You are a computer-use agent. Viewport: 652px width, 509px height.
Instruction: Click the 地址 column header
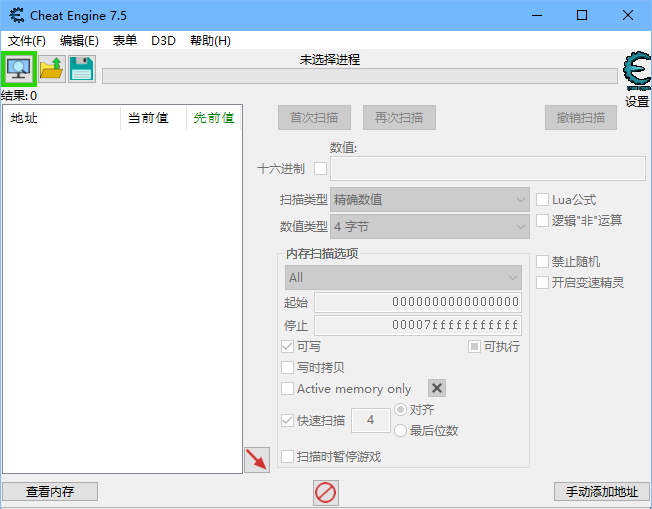[62, 118]
